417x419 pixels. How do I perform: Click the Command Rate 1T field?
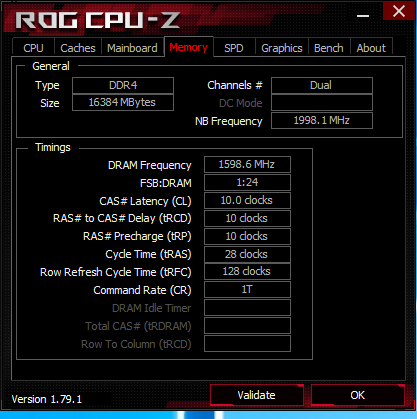pyautogui.click(x=247, y=289)
